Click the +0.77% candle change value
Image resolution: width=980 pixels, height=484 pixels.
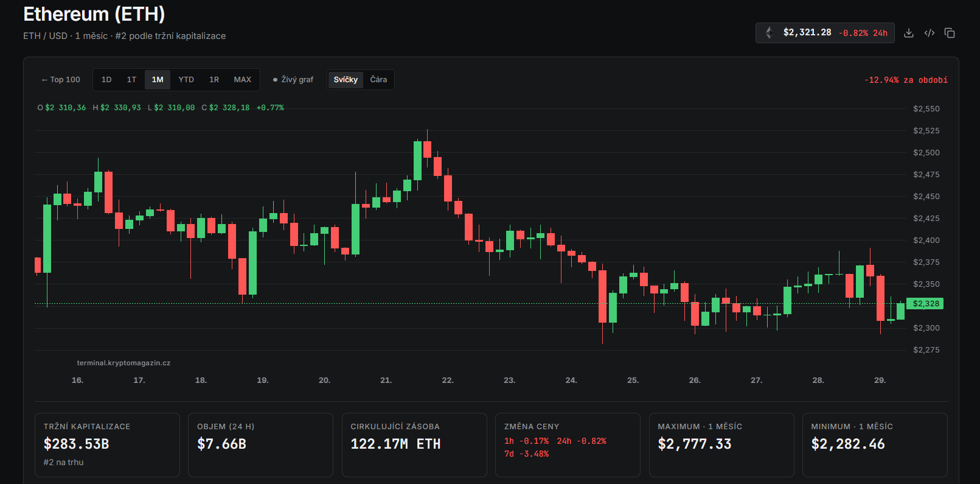tap(270, 108)
